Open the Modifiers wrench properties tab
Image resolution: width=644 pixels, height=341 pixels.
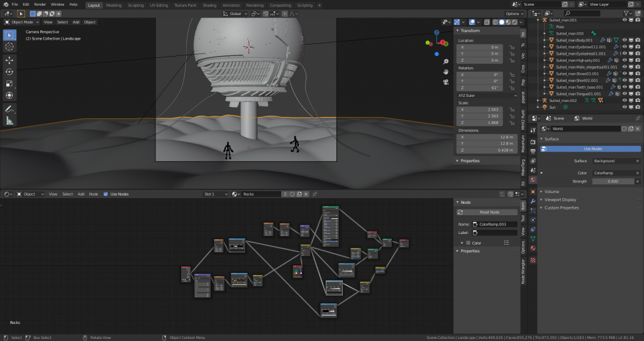coord(533,201)
